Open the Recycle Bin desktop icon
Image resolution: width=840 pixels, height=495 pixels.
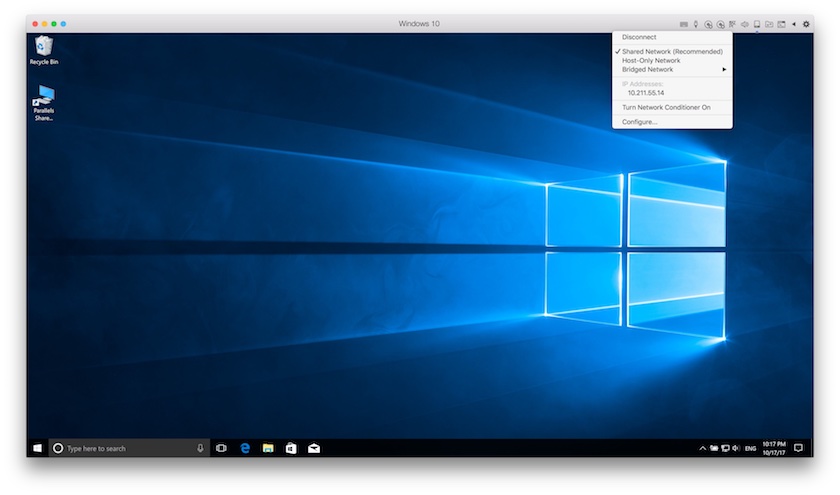pos(44,50)
